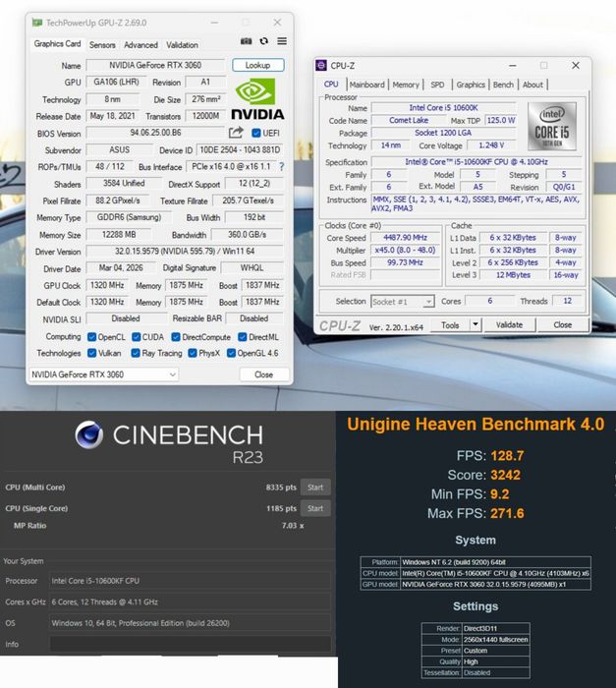The image size is (616, 688).
Task: Click the CPU-Z title bar chip icon
Action: click(321, 66)
